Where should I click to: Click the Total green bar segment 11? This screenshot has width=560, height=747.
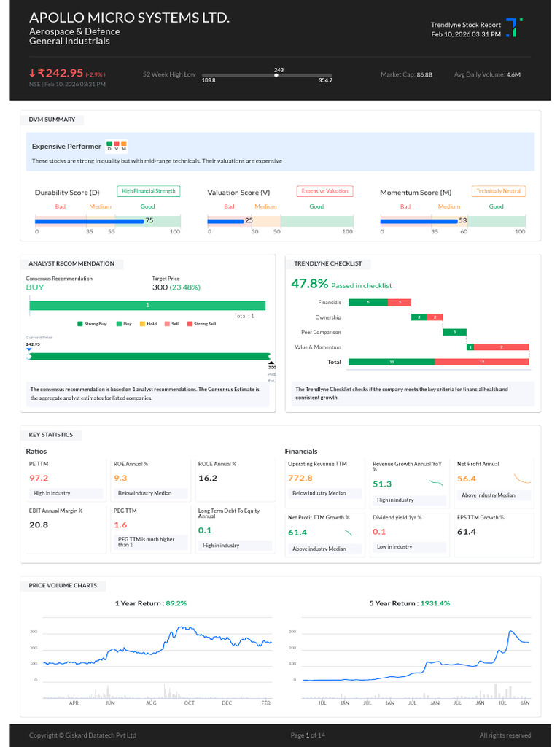tap(392, 362)
